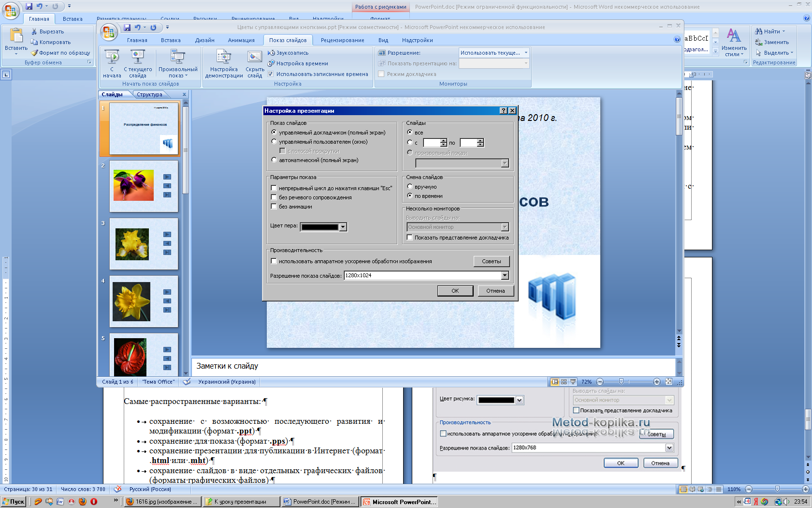The image size is (812, 508).
Task: Click Word zoom slider handle
Action: point(777,489)
